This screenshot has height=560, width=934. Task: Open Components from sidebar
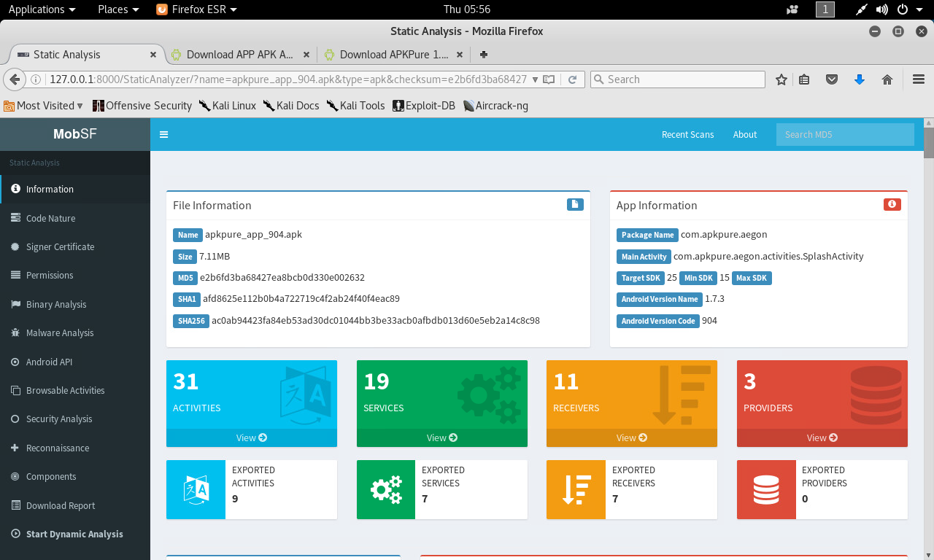point(75,476)
